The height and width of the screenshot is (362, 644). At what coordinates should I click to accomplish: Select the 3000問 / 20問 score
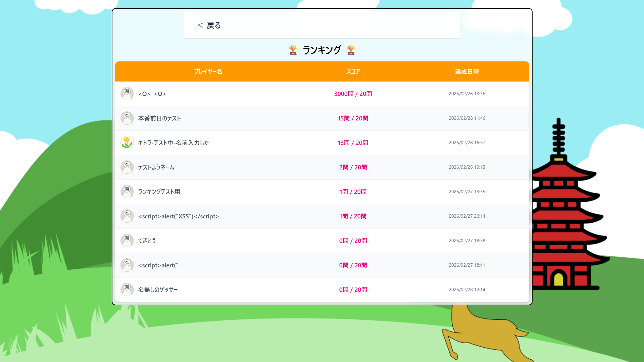pos(353,94)
